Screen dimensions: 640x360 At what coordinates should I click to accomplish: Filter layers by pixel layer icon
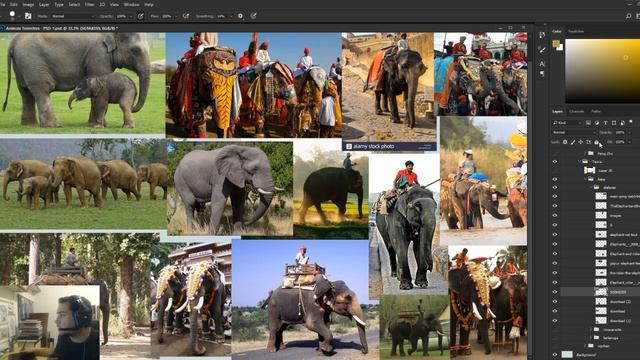[588, 122]
